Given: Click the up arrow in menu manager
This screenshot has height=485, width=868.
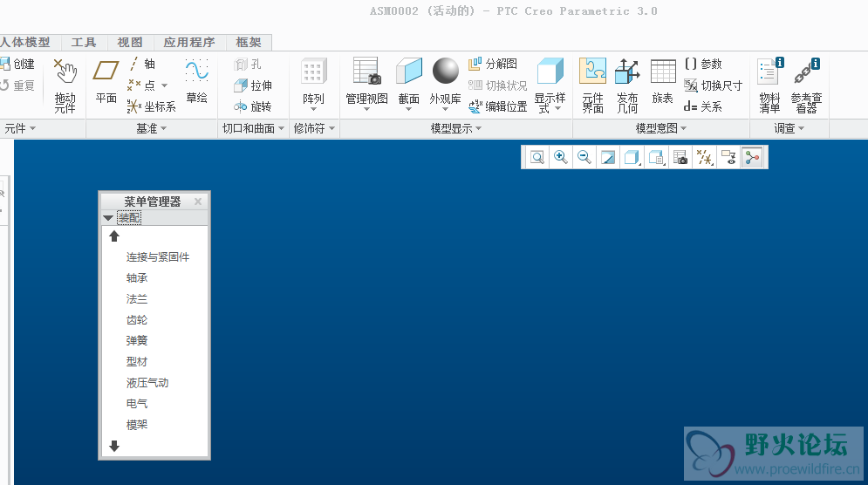Looking at the screenshot, I should click(114, 236).
